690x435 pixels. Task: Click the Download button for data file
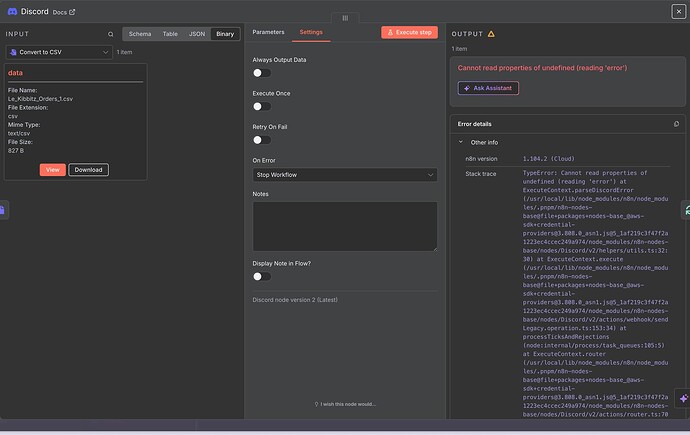coord(88,169)
